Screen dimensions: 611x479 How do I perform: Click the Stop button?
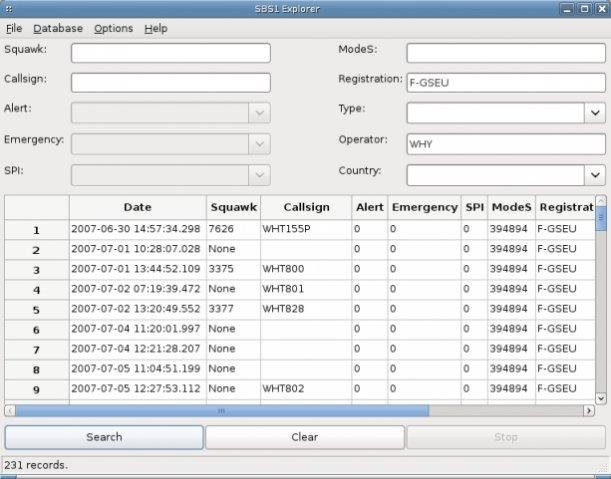506,437
